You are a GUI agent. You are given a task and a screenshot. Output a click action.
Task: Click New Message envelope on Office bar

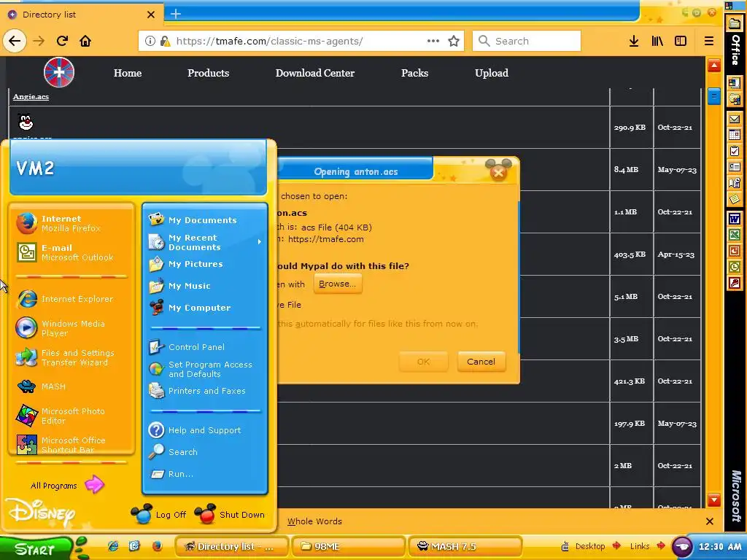click(735, 119)
